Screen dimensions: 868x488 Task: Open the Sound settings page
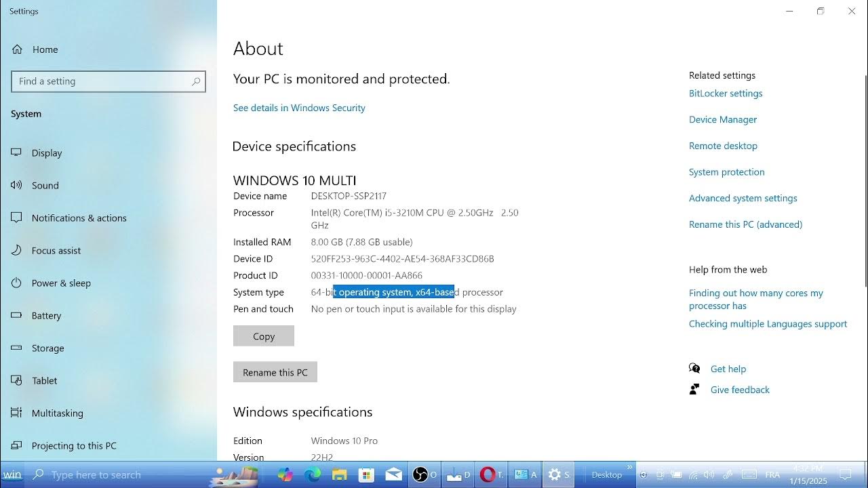pos(35,186)
